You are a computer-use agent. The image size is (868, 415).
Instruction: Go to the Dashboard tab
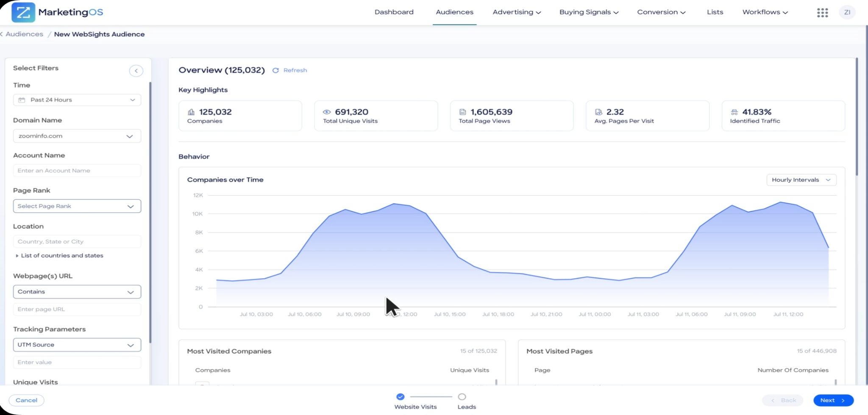[394, 12]
